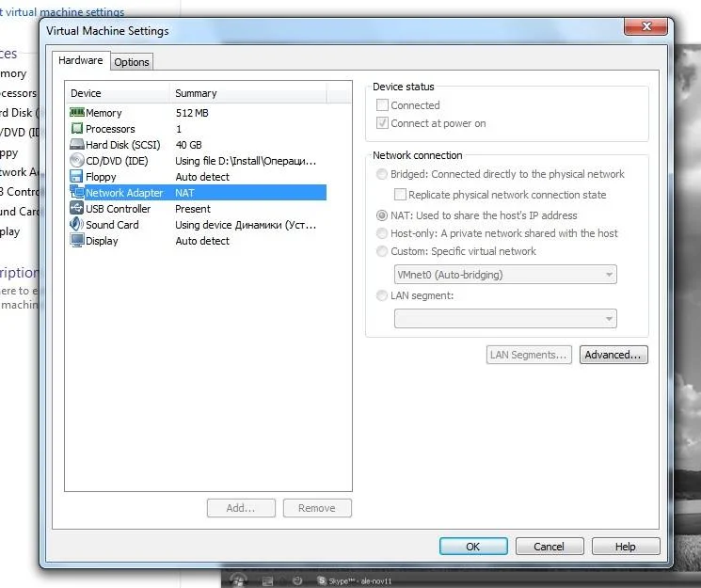Click the Cancel button
Screen dimensions: 701x588
(550, 547)
